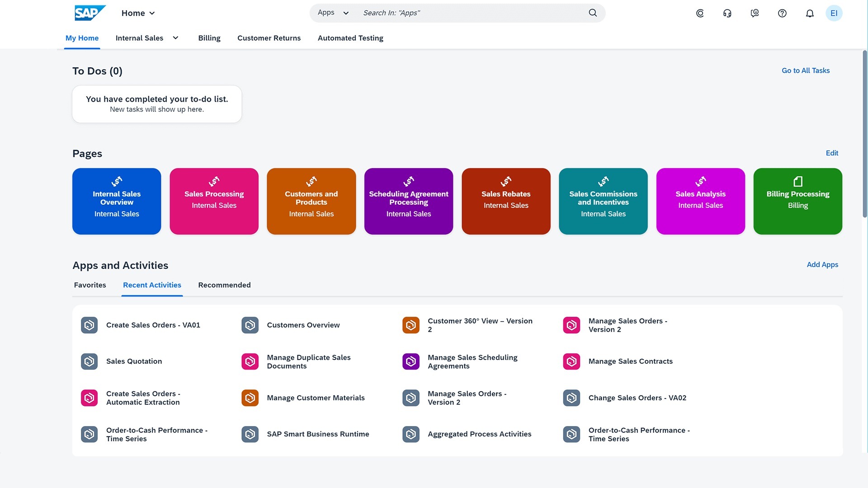This screenshot has width=868, height=488.
Task: Click the Create Sales Orders - VA01 icon
Action: (89, 325)
